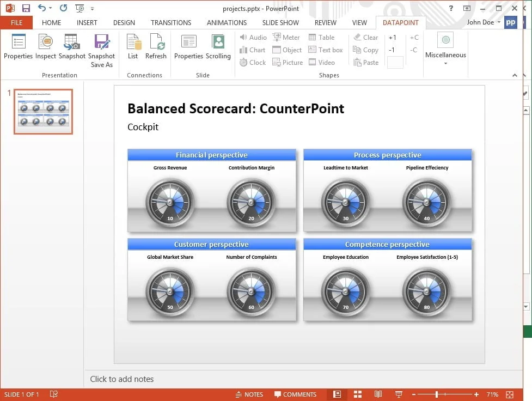The image size is (532, 401).
Task: Check spelling status bar icon
Action: point(53,394)
